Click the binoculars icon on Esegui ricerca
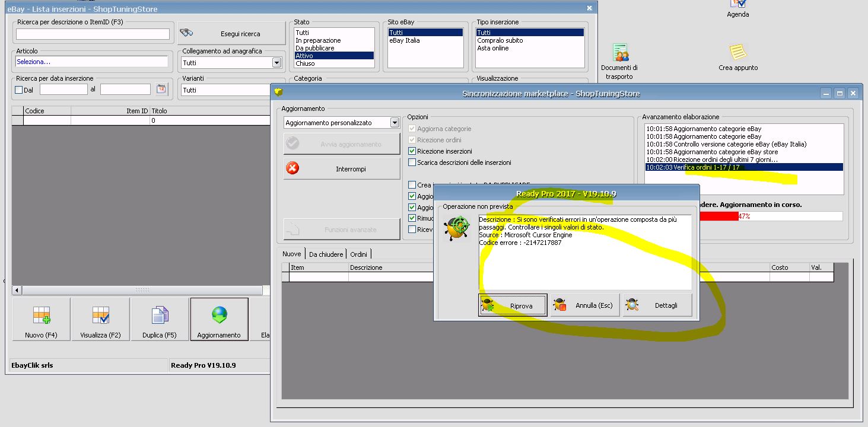 pos(186,33)
